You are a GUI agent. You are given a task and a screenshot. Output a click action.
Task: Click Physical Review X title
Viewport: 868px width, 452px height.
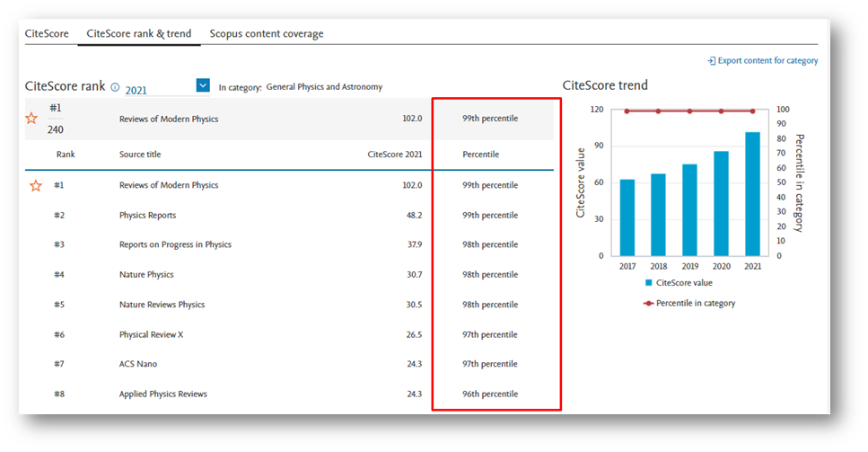(x=152, y=334)
